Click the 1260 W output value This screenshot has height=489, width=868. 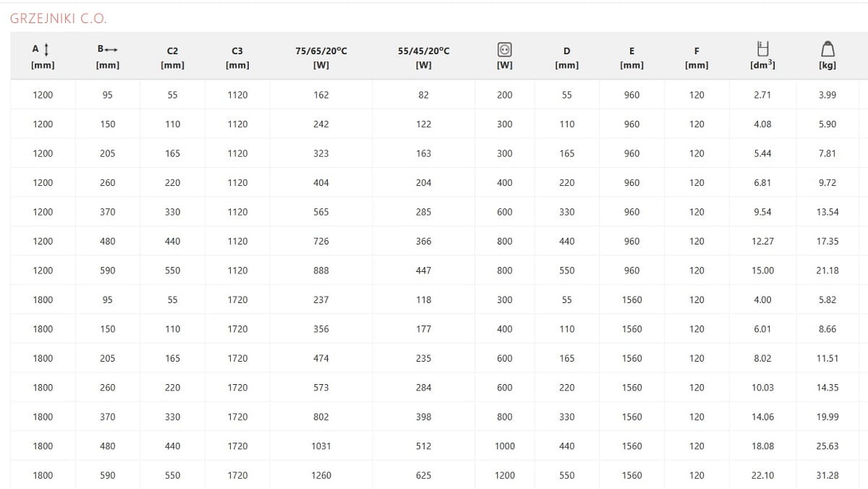click(x=321, y=475)
